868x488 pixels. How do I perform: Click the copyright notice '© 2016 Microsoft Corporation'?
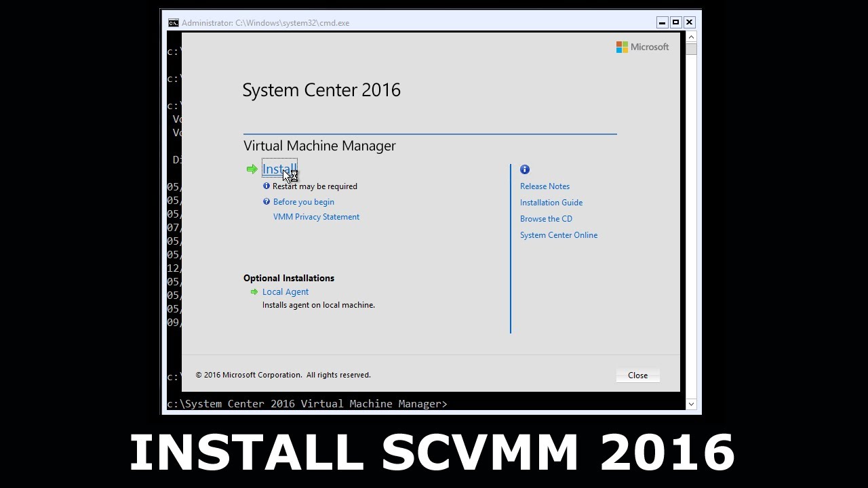pos(248,375)
